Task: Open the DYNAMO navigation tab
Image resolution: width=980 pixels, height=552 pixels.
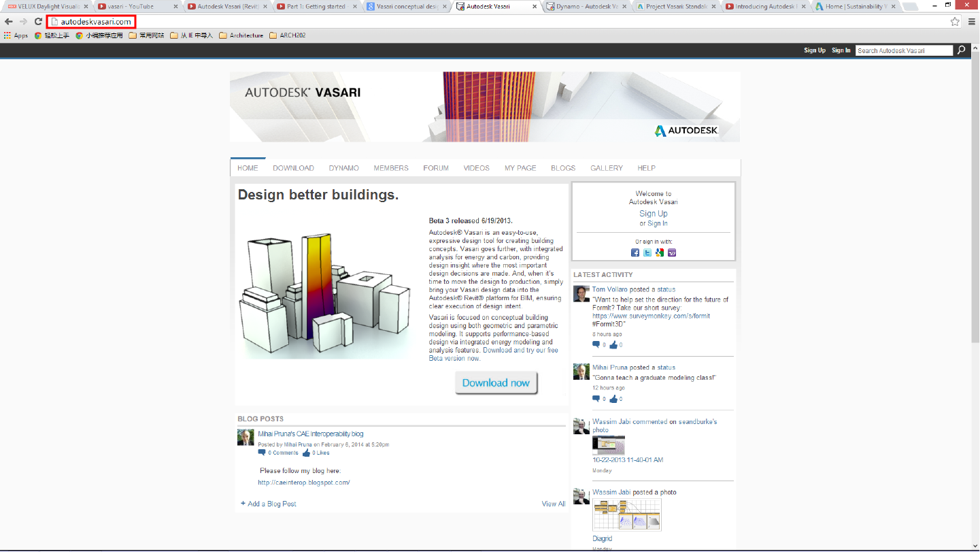Action: click(x=344, y=168)
